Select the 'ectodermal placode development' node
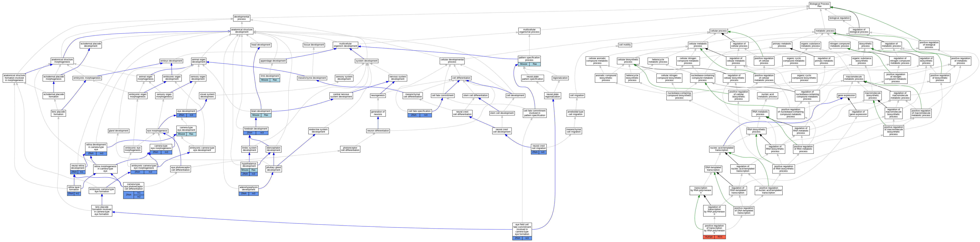Image resolution: width=980 pixels, height=242 pixels. coord(91,45)
